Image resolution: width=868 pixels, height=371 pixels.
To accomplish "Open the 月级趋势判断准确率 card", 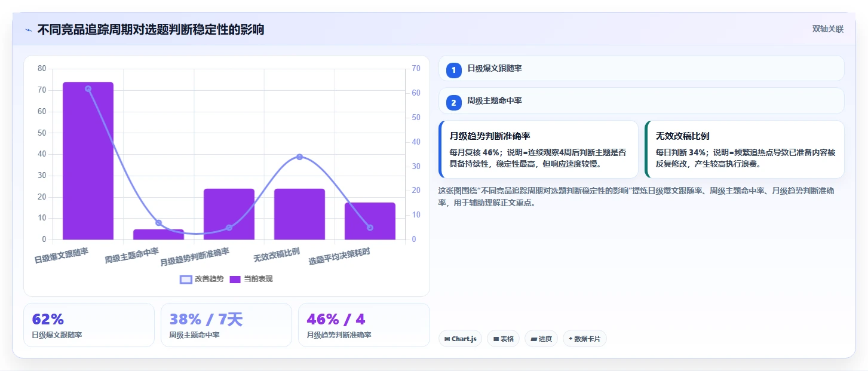I will pyautogui.click(x=538, y=149).
